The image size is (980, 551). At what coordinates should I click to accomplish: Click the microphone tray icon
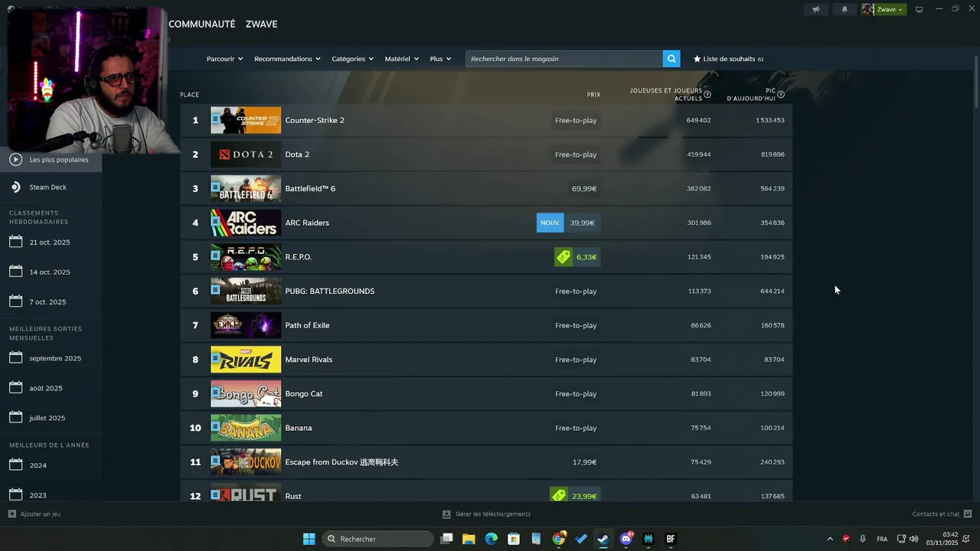coord(863,539)
